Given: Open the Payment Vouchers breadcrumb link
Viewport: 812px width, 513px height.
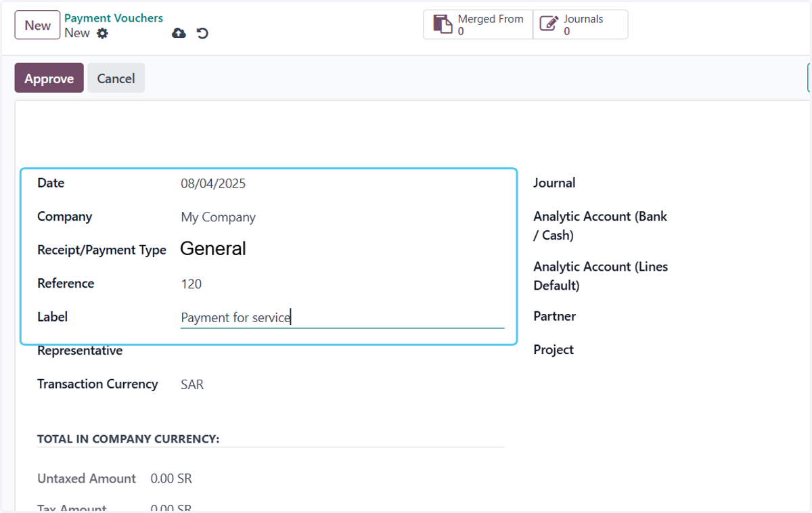Looking at the screenshot, I should tap(114, 18).
